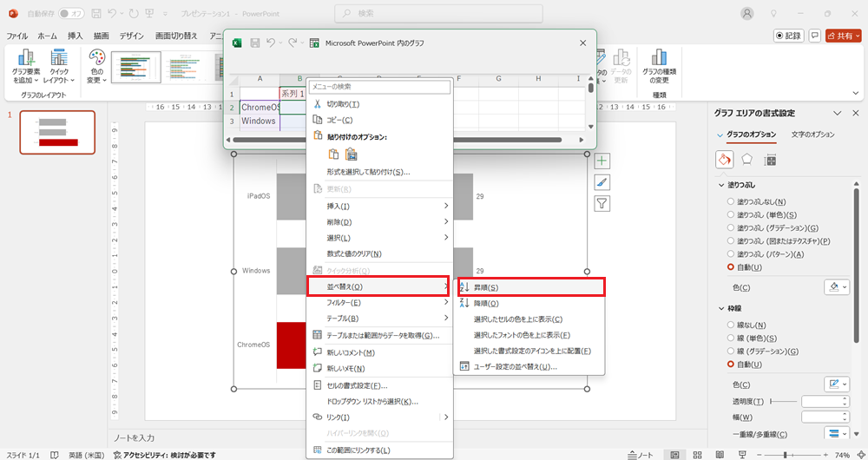Image resolution: width=868 pixels, height=460 pixels.
Task: Click Cut (切り取り) icon in context menu
Action: coord(317,104)
